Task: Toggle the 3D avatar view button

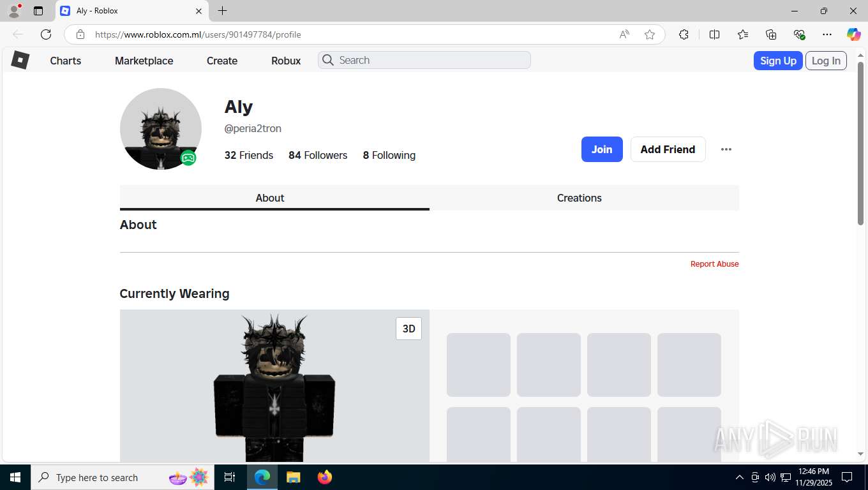Action: (x=408, y=329)
